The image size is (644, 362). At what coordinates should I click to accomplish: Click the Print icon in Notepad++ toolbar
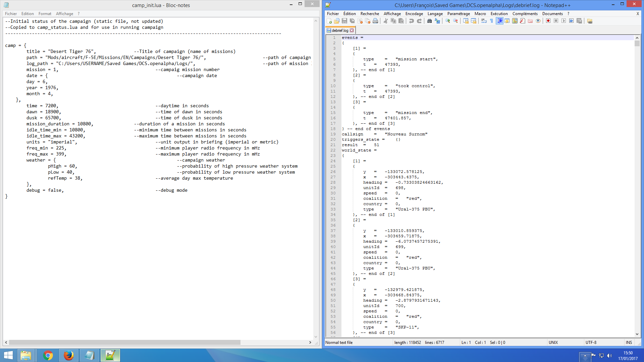(x=375, y=21)
